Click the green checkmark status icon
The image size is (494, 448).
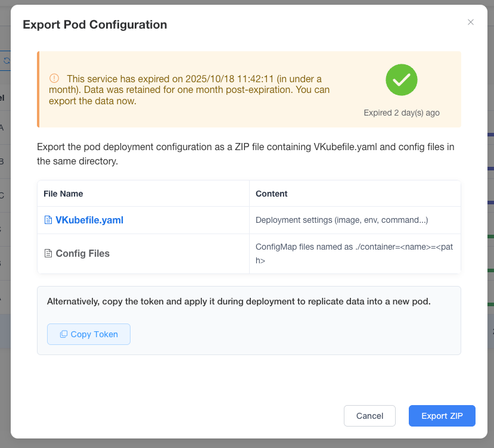402,80
